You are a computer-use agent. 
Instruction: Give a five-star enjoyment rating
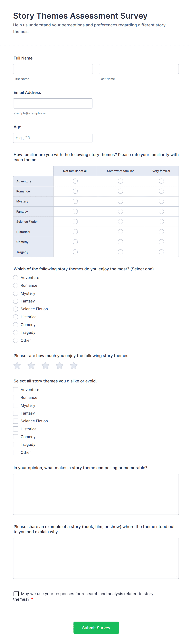coord(73,365)
